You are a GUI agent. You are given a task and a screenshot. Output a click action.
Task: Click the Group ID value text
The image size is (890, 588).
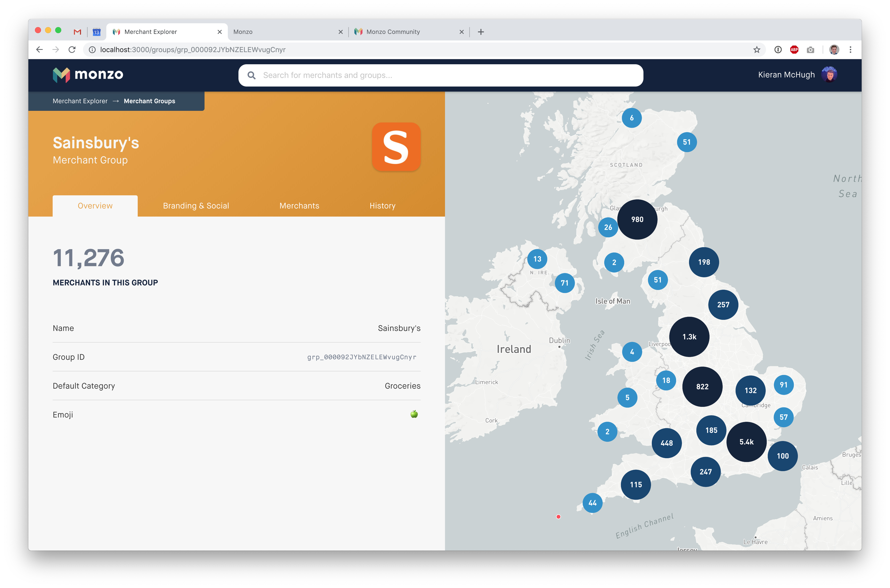[362, 357]
